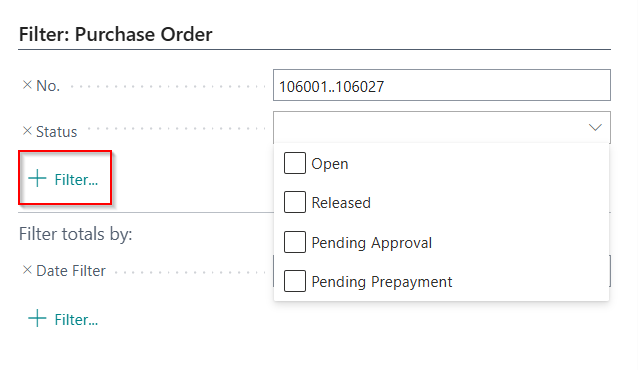The width and height of the screenshot is (638, 370).
Task: Tick the Pending Approval checkbox
Action: pos(295,242)
